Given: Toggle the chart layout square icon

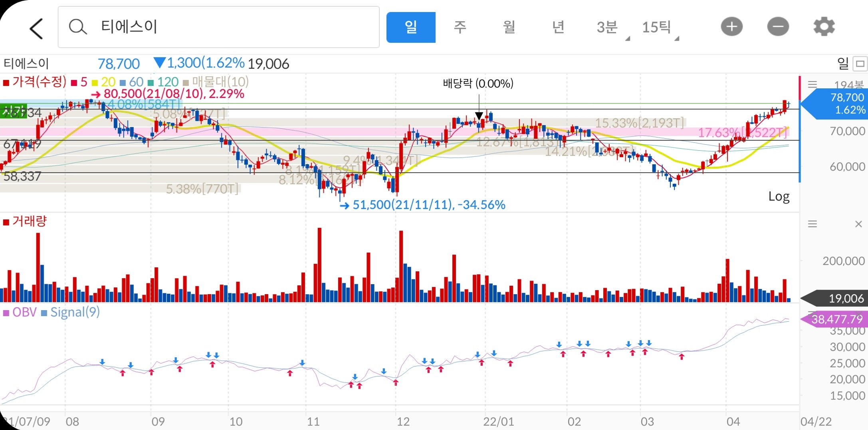Looking at the screenshot, I should 860,64.
